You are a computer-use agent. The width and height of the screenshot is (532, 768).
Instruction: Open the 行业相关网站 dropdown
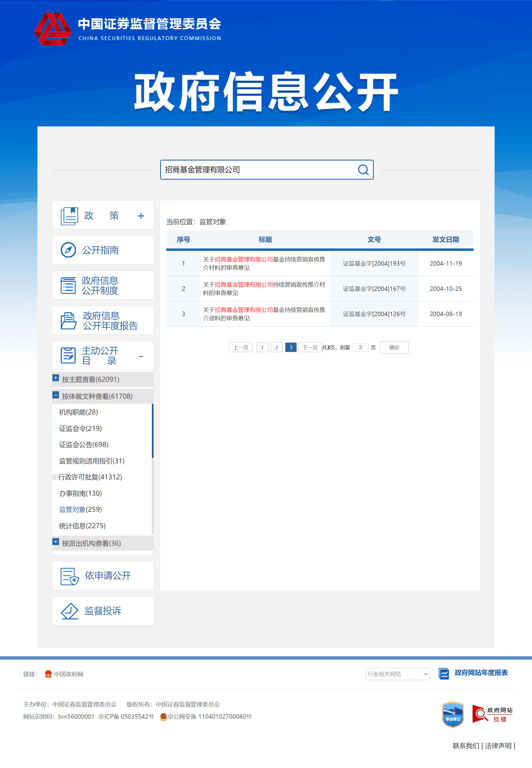[397, 674]
